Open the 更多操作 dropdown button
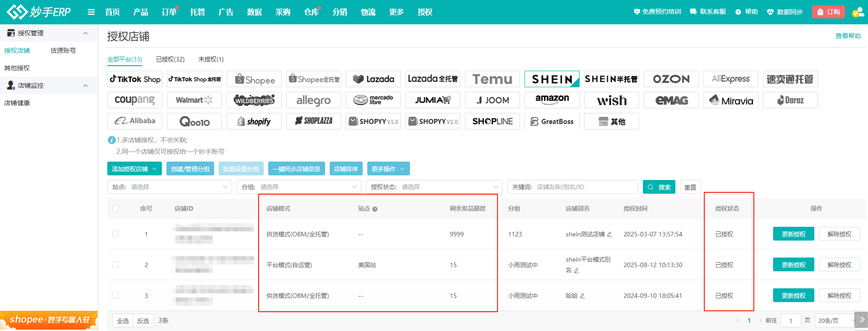868x331 pixels. (x=388, y=169)
